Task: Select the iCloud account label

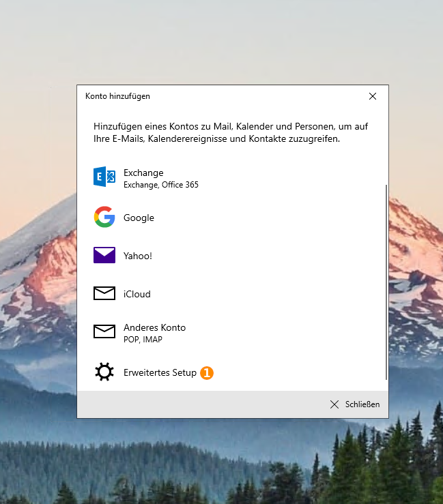Action: [x=137, y=294]
